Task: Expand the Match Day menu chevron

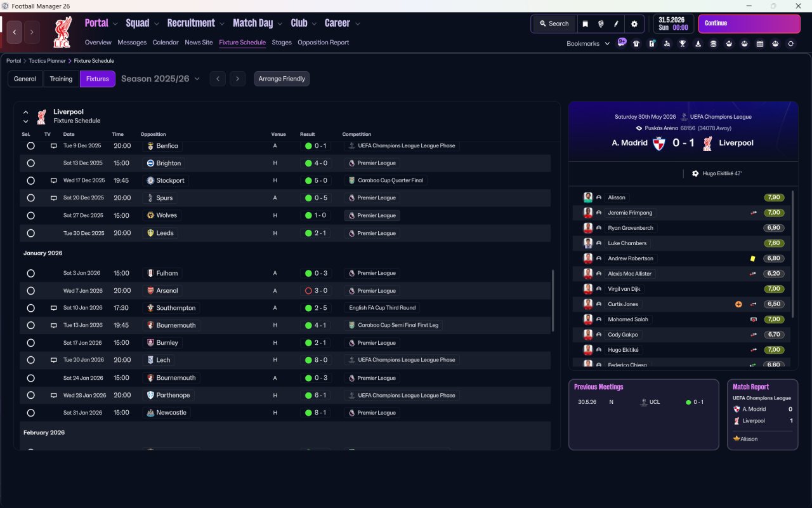Action: (x=280, y=23)
